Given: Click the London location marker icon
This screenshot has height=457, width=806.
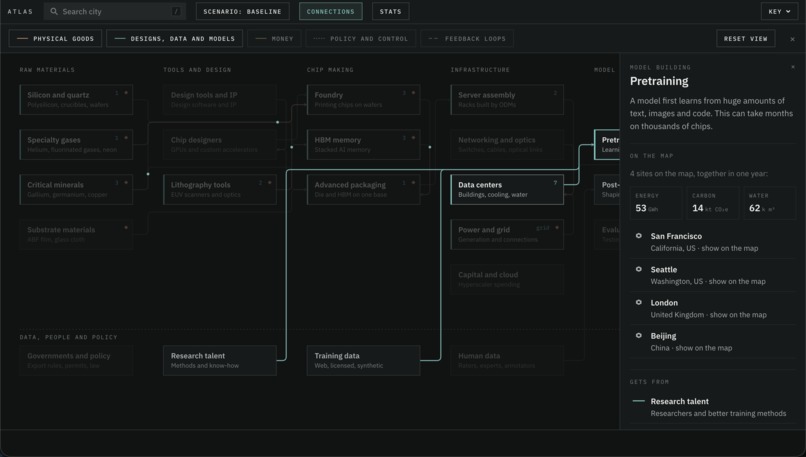Looking at the screenshot, I should [x=638, y=302].
